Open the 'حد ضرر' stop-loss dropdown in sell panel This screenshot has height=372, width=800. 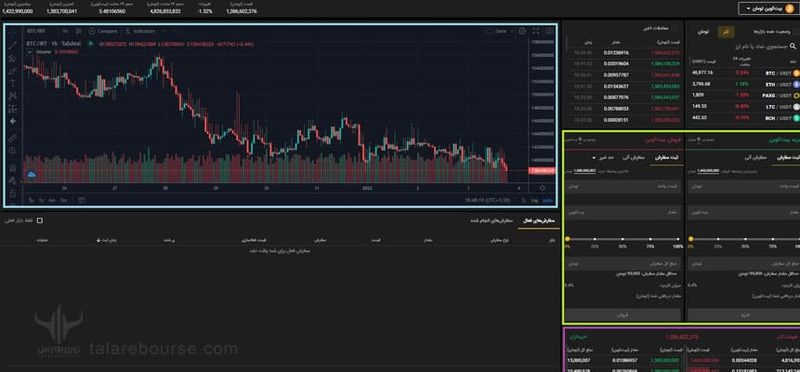coord(602,158)
